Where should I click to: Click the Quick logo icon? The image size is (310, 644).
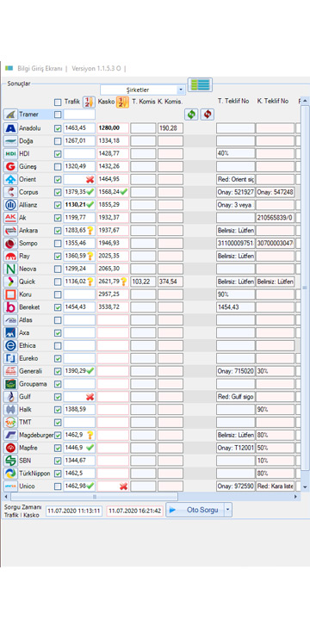[x=10, y=282]
